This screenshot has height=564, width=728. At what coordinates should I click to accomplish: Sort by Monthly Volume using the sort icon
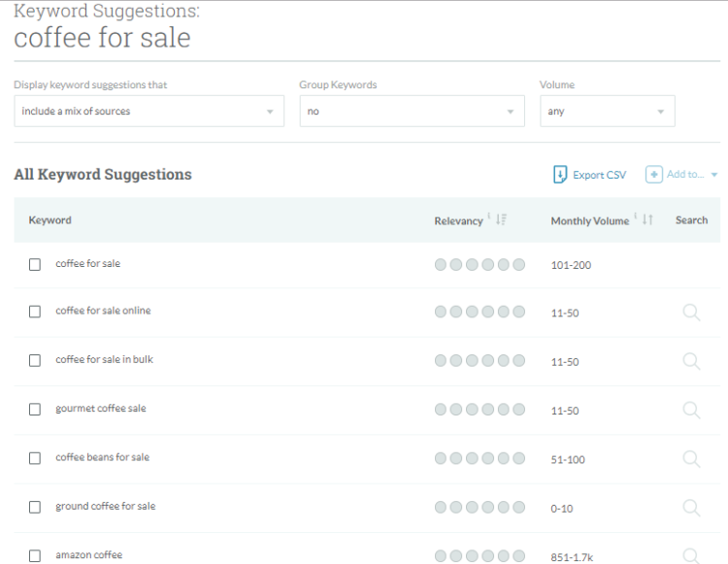coord(646,220)
